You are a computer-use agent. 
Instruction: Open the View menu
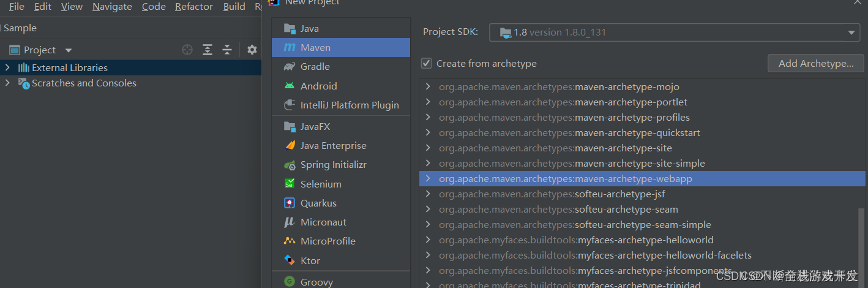(72, 6)
